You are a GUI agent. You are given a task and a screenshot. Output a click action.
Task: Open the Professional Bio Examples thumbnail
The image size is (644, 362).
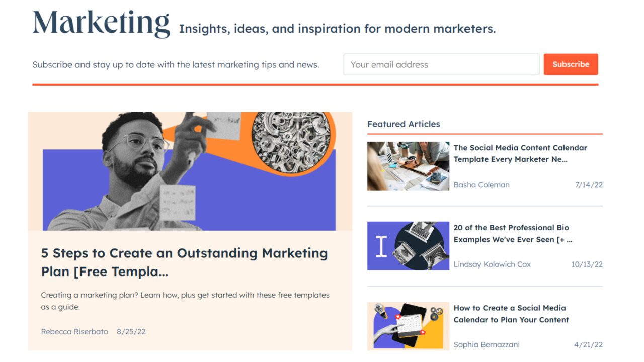click(408, 246)
